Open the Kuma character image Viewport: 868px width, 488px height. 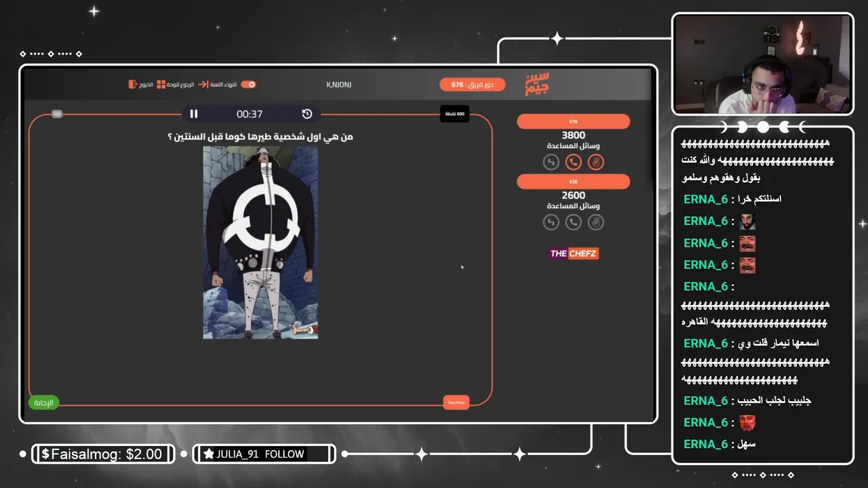pyautogui.click(x=260, y=243)
